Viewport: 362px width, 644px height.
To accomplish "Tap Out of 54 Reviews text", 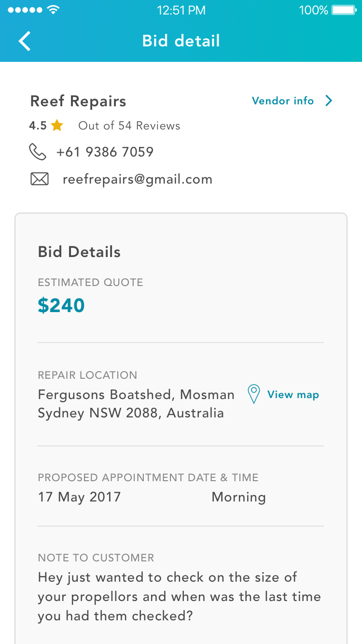I will click(129, 126).
